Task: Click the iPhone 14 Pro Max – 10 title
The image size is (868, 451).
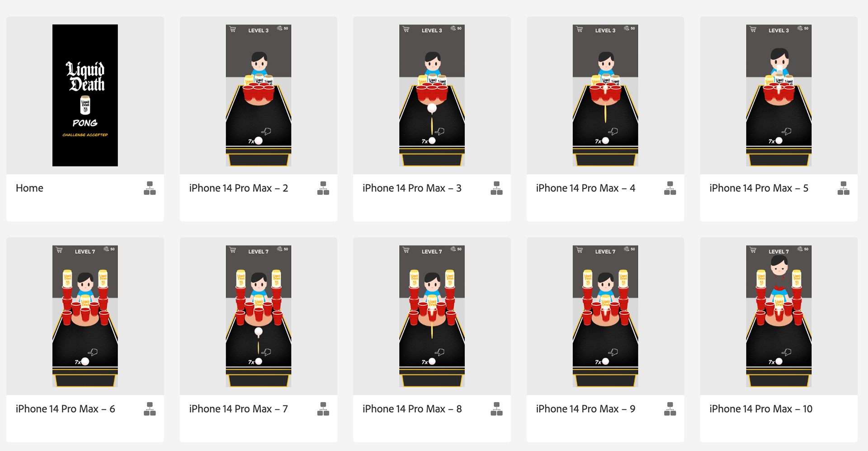Action: pyautogui.click(x=761, y=409)
